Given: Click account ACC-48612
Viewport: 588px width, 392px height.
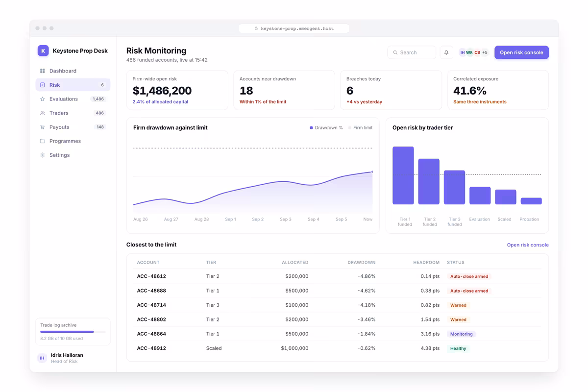Looking at the screenshot, I should pyautogui.click(x=151, y=276).
